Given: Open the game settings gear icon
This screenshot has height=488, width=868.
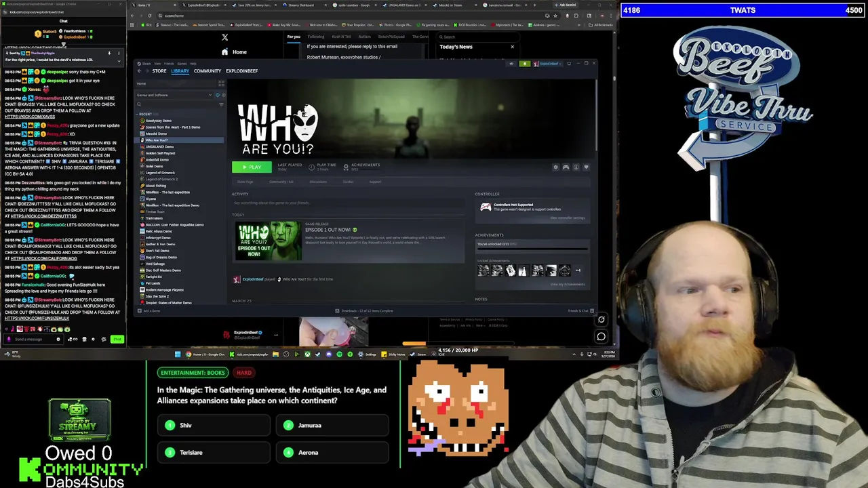Looking at the screenshot, I should [555, 167].
